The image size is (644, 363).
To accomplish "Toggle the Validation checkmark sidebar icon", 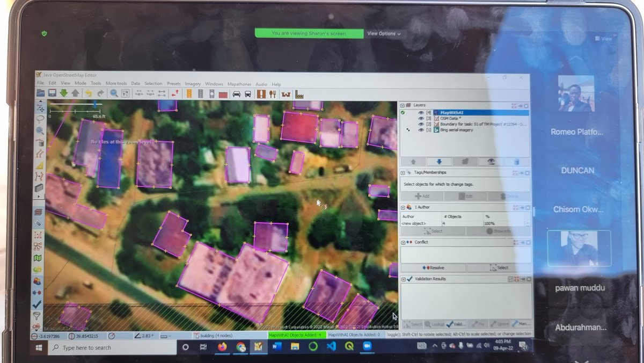I will point(37,304).
